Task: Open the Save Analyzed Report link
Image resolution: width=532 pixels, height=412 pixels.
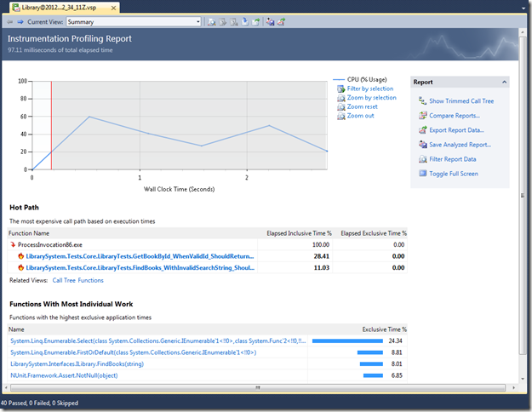Action: pyautogui.click(x=460, y=145)
